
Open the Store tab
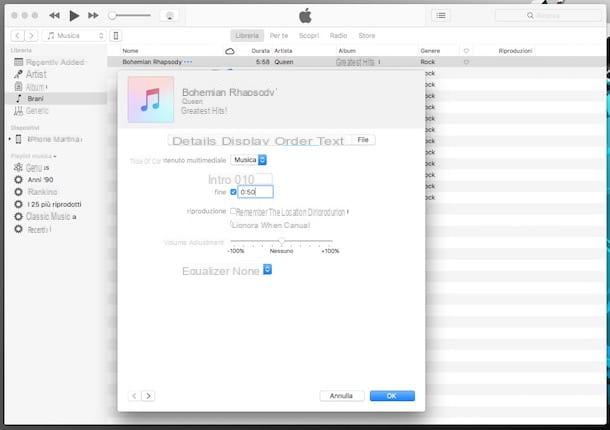tap(367, 36)
